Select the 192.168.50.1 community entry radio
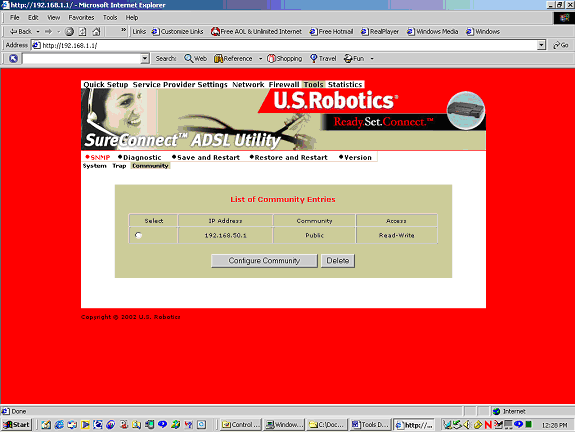The height and width of the screenshot is (432, 575). pos(138,235)
